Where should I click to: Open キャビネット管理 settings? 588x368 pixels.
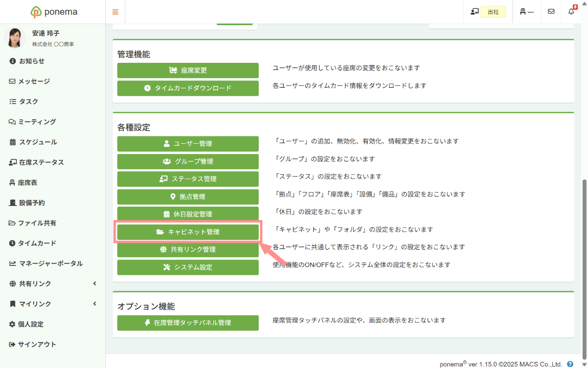click(x=188, y=232)
